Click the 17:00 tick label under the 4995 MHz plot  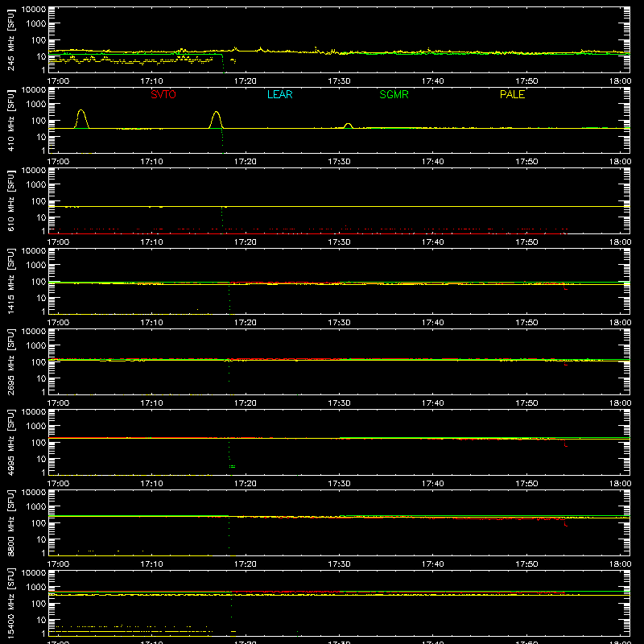(58, 484)
